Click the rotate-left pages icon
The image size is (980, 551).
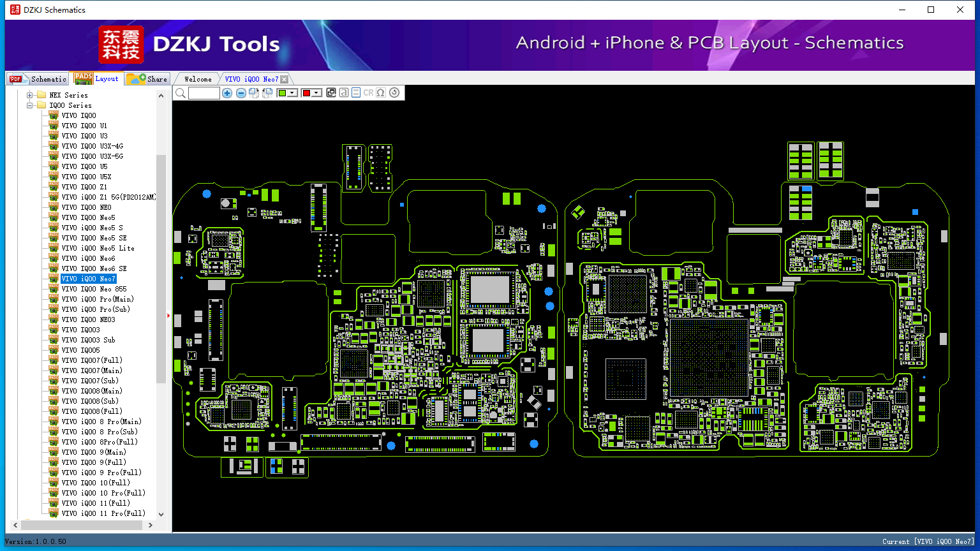(x=267, y=93)
